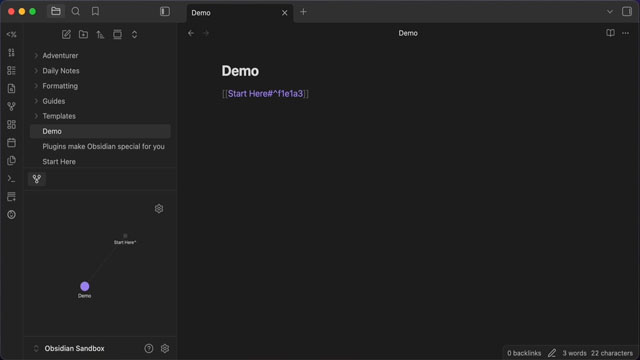Viewport: 640px width, 360px height.
Task: Toggle the right sidebar panel icon
Action: (627, 11)
